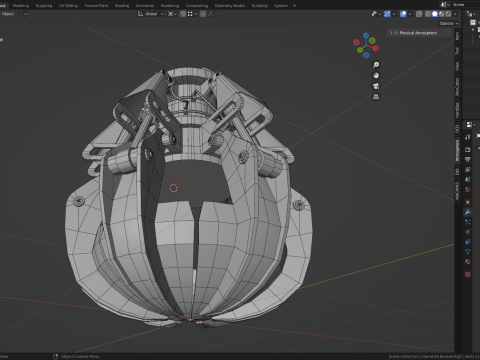This screenshot has width=480, height=360.
Task: Switch to wireframe viewport shading
Action: 428,14
